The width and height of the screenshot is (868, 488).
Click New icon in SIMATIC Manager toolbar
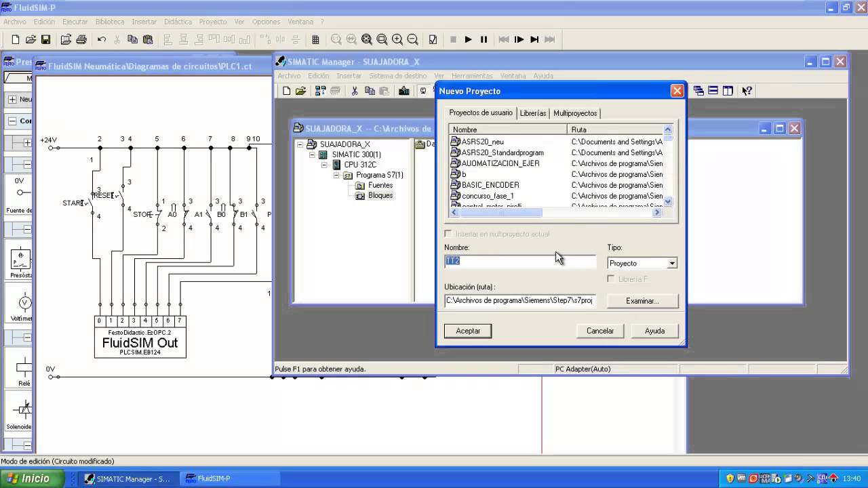click(286, 91)
